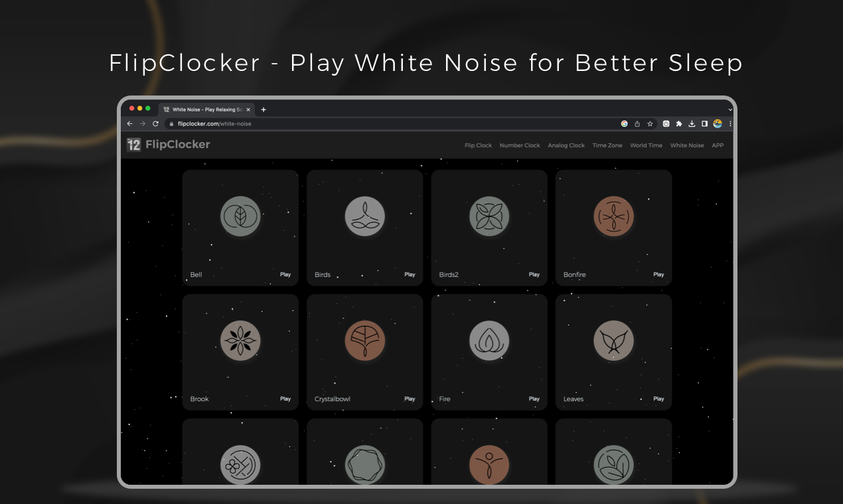843x504 pixels.
Task: Click the share page icon in address bar
Action: pyautogui.click(x=637, y=123)
